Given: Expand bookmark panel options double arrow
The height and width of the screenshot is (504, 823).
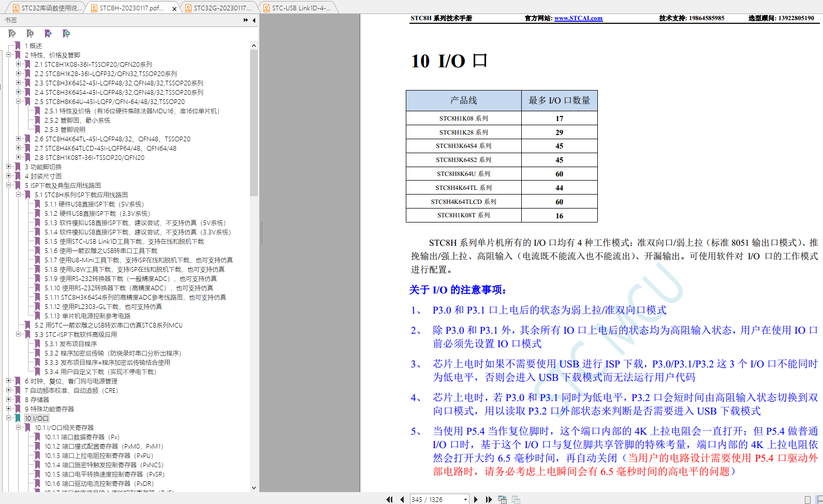Looking at the screenshot, I should pos(245,20).
